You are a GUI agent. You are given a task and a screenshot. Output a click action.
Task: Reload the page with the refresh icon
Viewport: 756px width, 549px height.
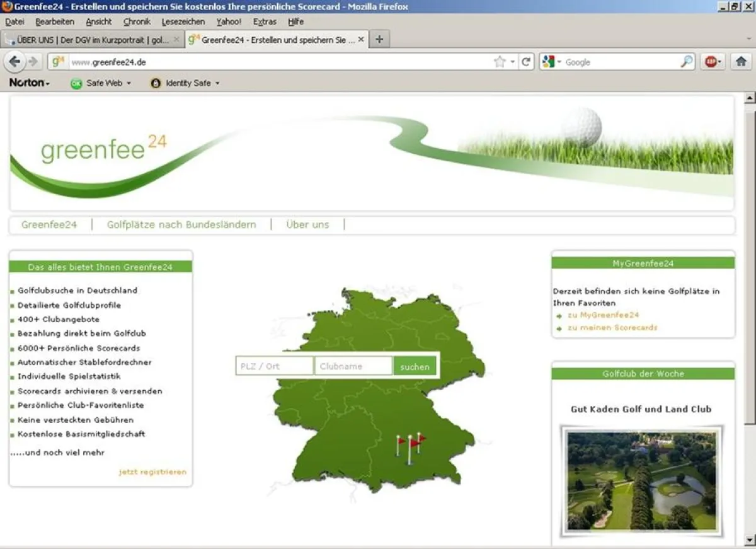(526, 62)
